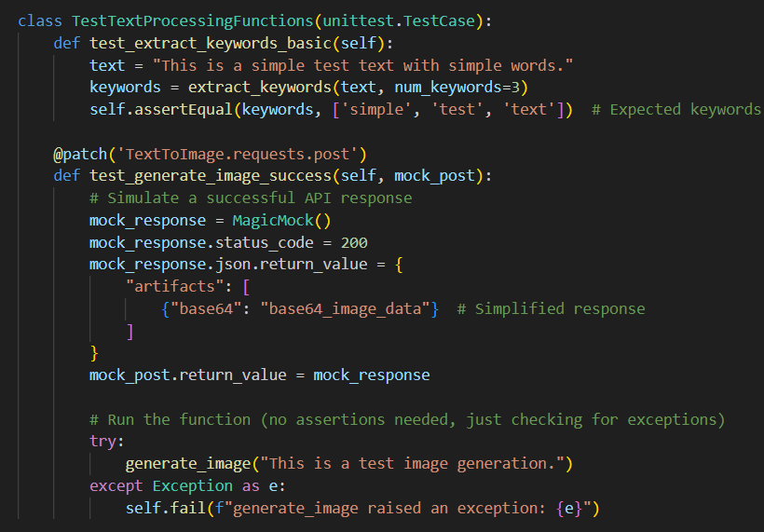Click the status code value 200
Image resolution: width=764 pixels, height=532 pixels.
click(x=353, y=243)
